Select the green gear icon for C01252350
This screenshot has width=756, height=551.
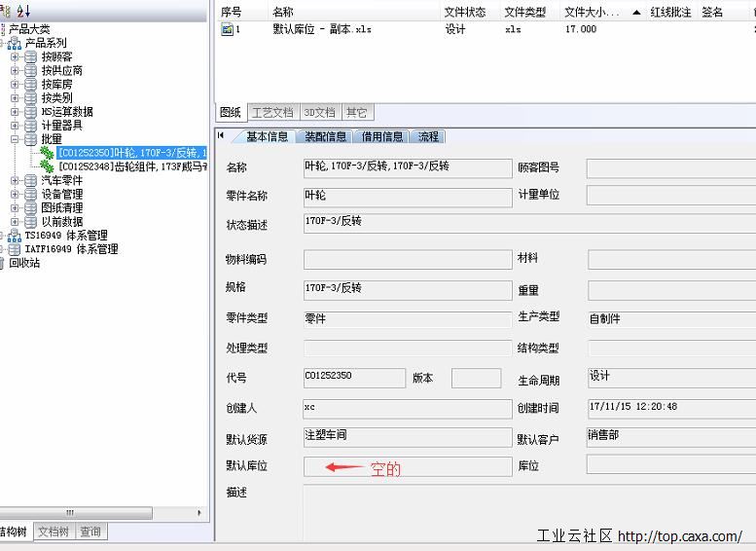point(47,153)
